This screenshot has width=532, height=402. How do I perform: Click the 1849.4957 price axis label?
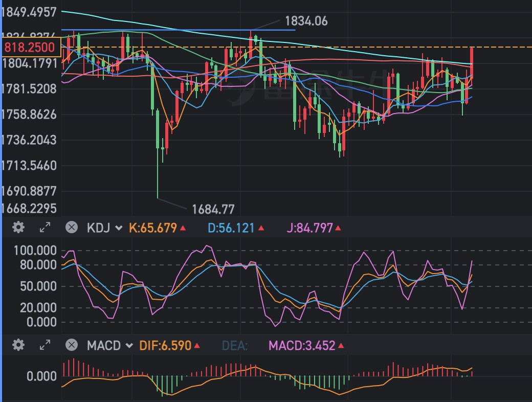click(29, 12)
